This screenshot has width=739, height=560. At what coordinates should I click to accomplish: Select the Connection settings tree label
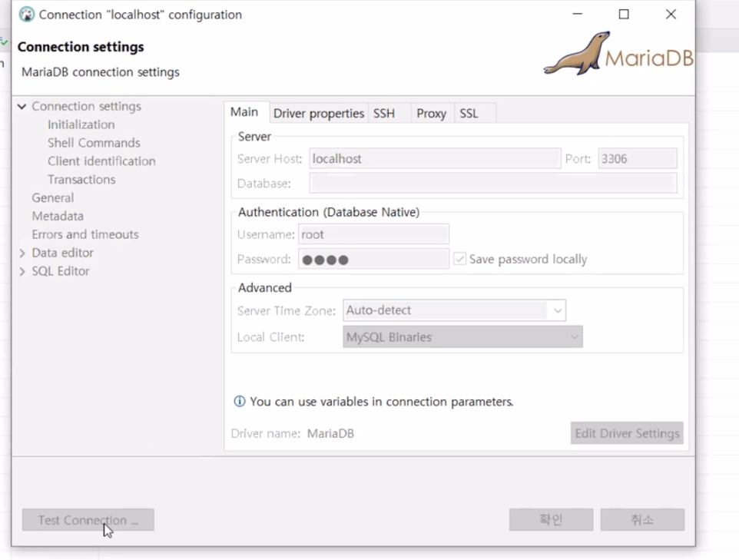[86, 107]
